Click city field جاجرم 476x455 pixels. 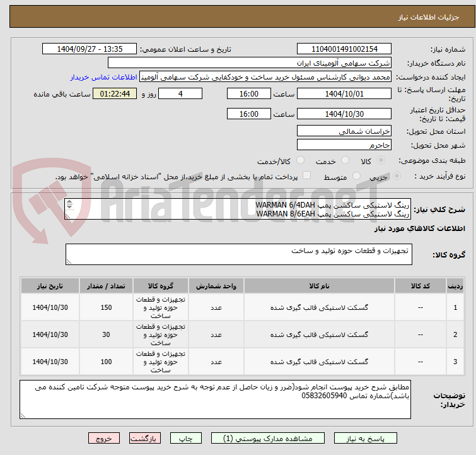(344, 145)
